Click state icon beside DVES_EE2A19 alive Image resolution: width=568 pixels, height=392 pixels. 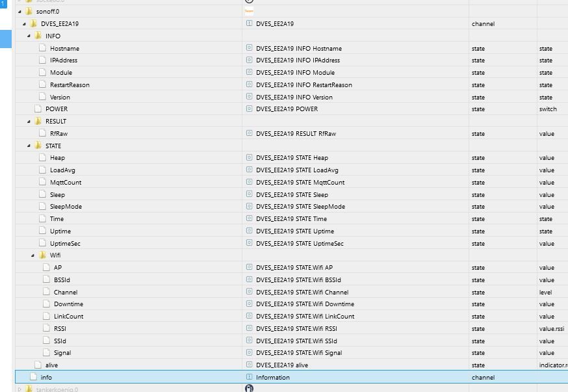(x=249, y=365)
